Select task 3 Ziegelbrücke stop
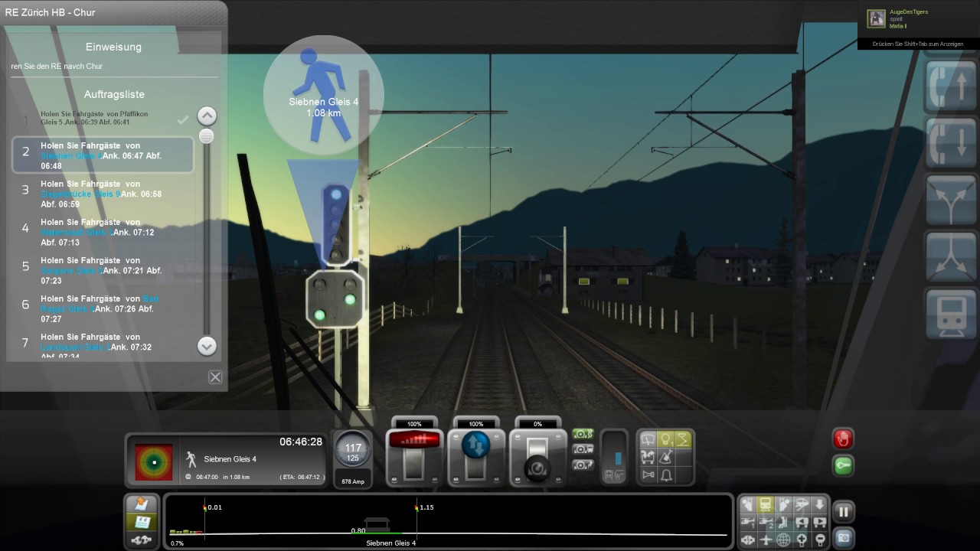This screenshot has height=551, width=980. (x=103, y=194)
